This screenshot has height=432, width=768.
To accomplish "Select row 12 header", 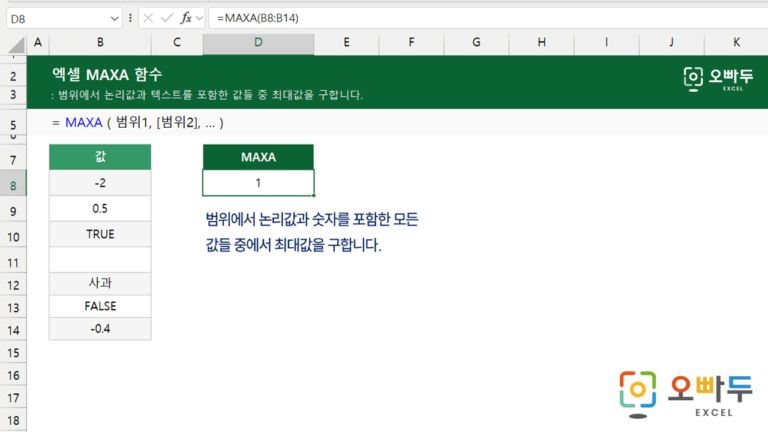I will (13, 285).
